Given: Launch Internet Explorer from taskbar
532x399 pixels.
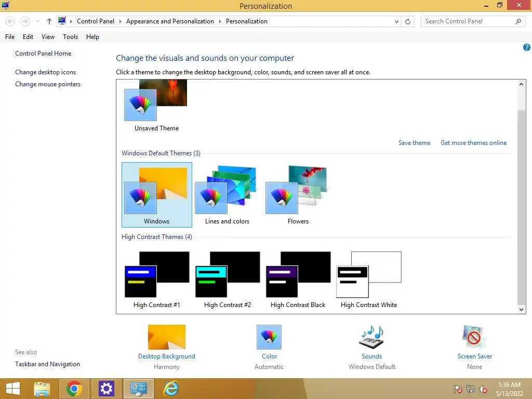Looking at the screenshot, I should [171, 389].
